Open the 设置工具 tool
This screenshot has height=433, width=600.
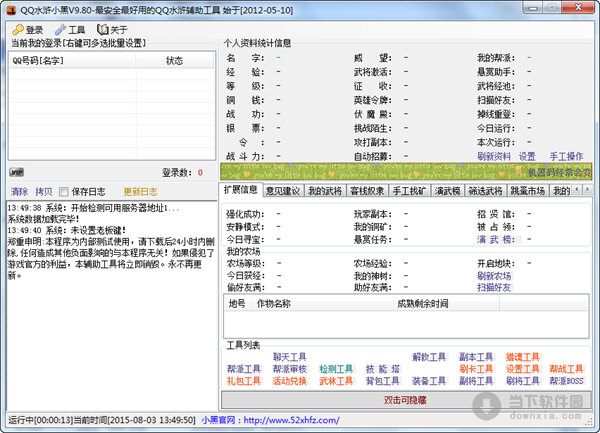click(523, 369)
